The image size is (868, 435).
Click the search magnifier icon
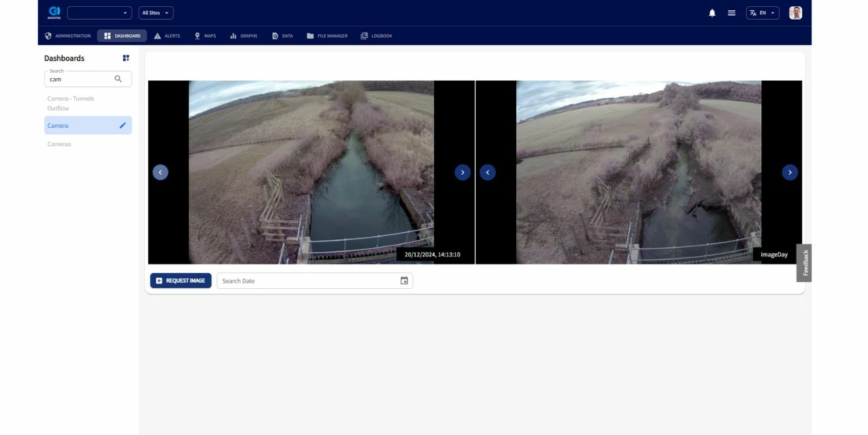coord(118,79)
